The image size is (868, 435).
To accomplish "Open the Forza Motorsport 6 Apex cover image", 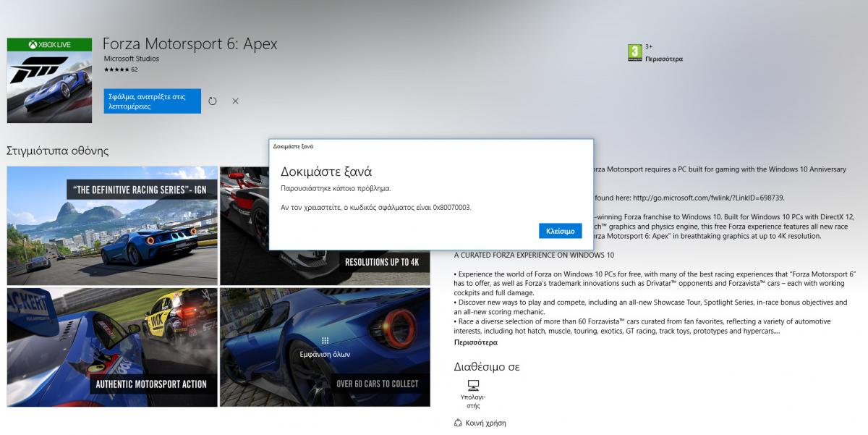I will [50, 80].
